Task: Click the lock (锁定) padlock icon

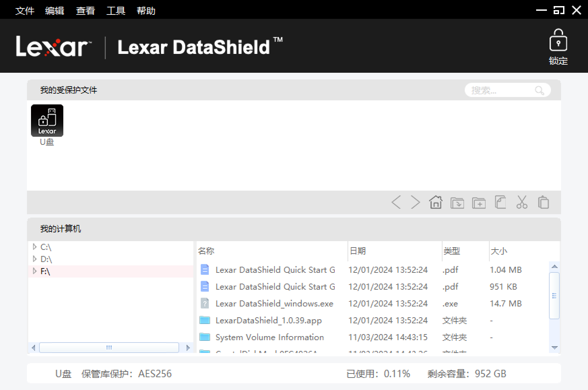Action: point(558,40)
